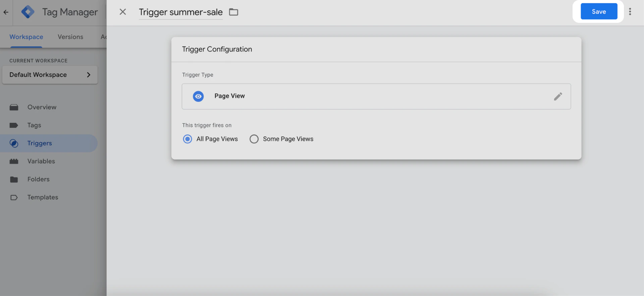The width and height of the screenshot is (644, 296).
Task: Switch to the Versions tab
Action: [70, 37]
